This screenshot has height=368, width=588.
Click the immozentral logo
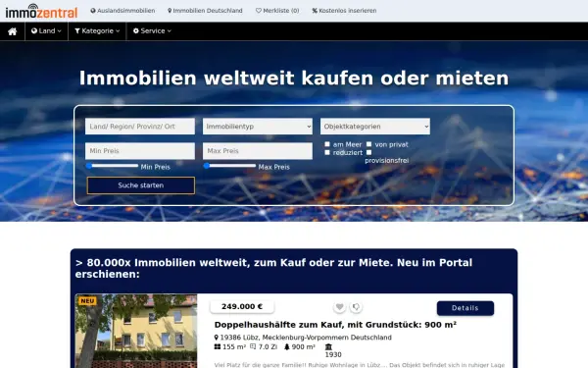click(41, 11)
